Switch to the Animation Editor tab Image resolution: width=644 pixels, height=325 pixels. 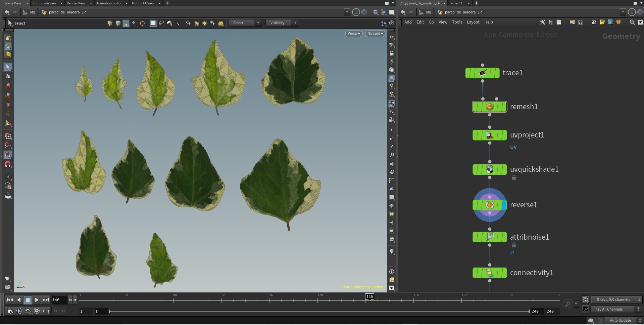click(x=109, y=3)
